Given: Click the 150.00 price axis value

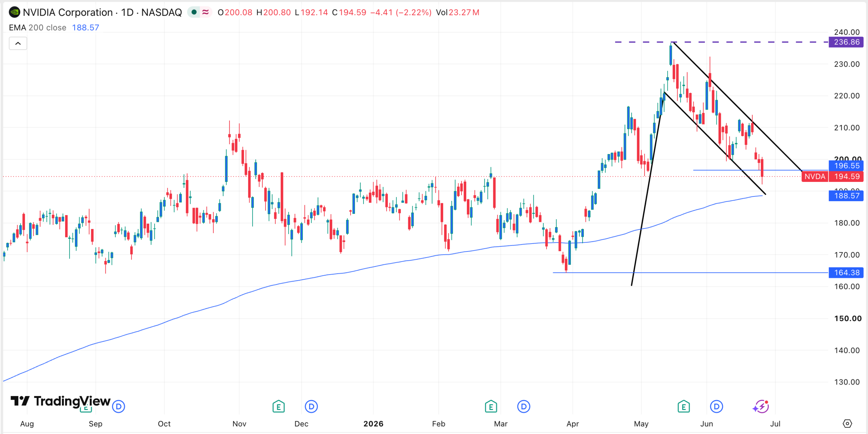Looking at the screenshot, I should pos(848,318).
